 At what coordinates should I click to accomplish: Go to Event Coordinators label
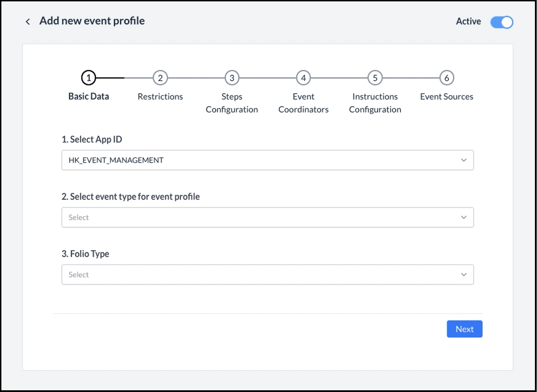coord(303,103)
